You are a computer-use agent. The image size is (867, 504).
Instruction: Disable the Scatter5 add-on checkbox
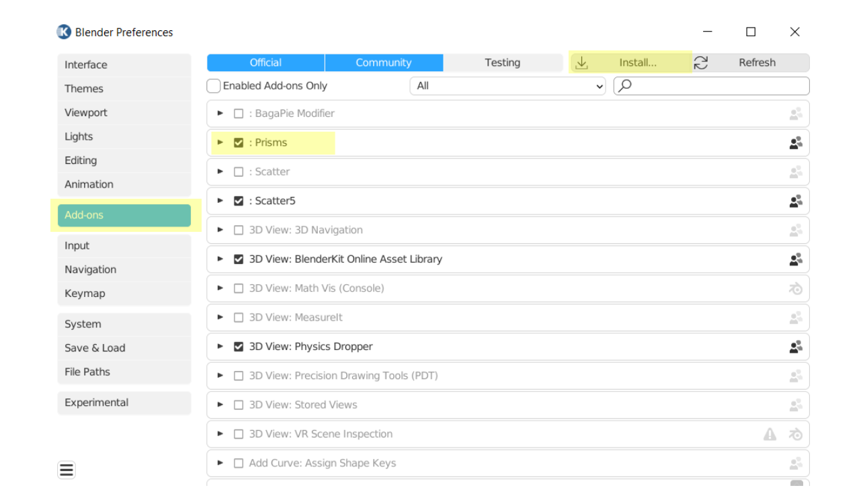coord(239,201)
